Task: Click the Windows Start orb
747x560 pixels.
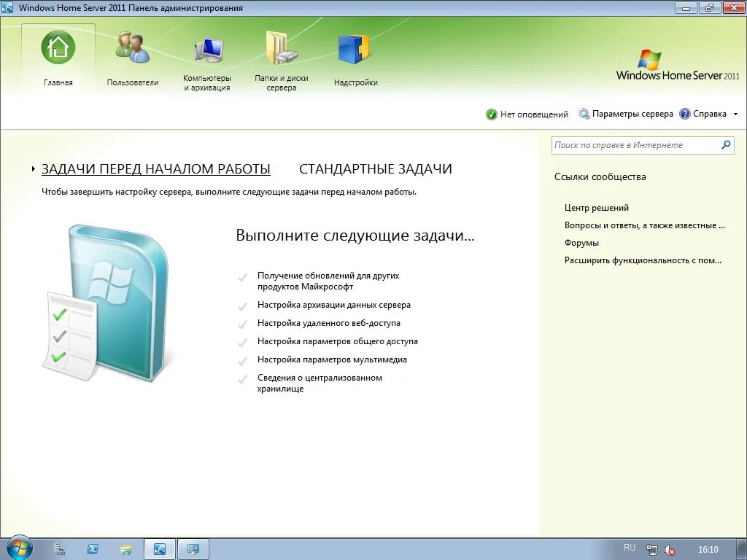Action: pyautogui.click(x=19, y=548)
